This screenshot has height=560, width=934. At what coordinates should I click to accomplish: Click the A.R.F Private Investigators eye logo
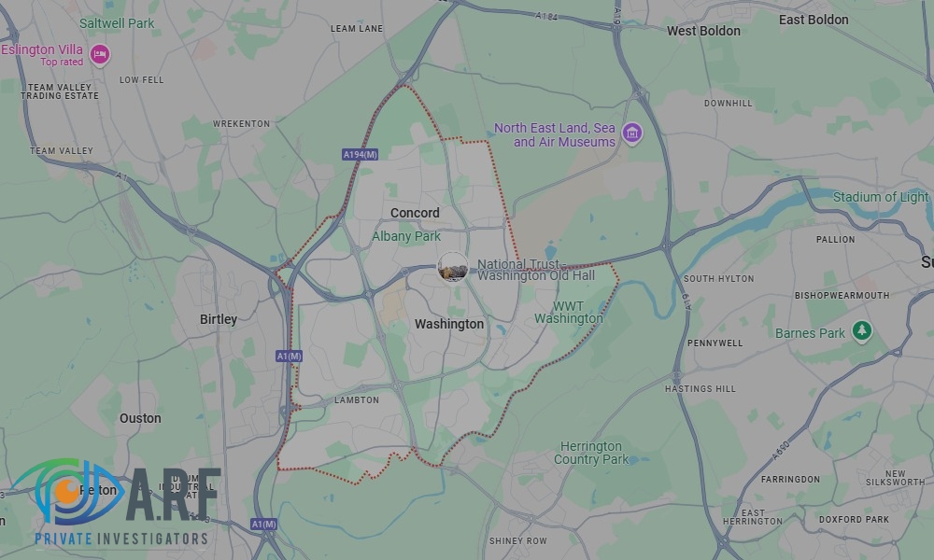coord(68,492)
